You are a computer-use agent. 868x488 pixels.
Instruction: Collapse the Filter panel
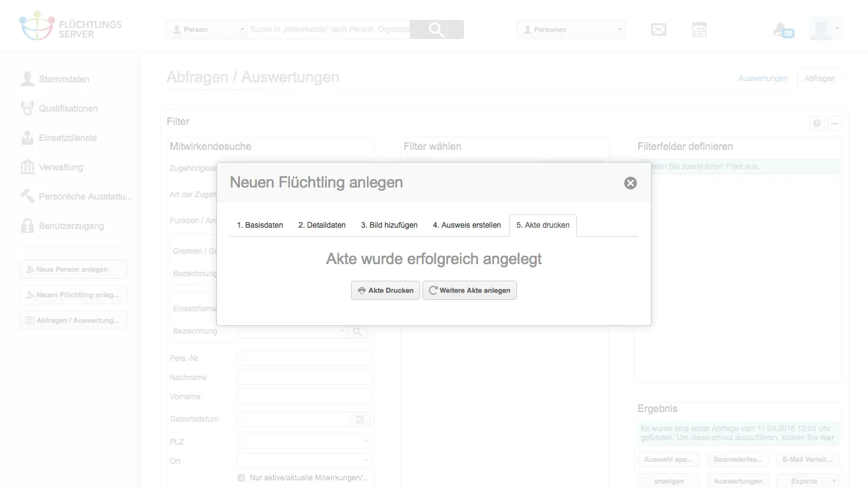tap(834, 123)
